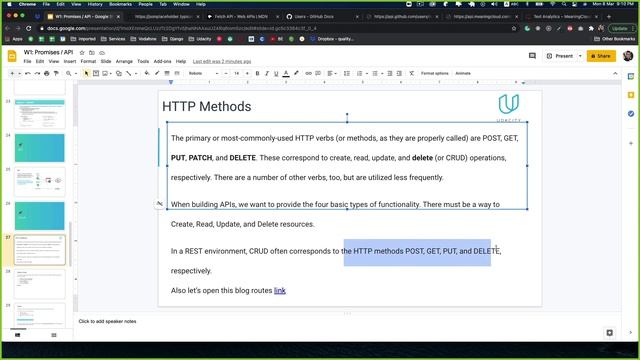This screenshot has width=640, height=360.
Task: Switch to the Fetch API MDN browser tab
Action: point(241,17)
